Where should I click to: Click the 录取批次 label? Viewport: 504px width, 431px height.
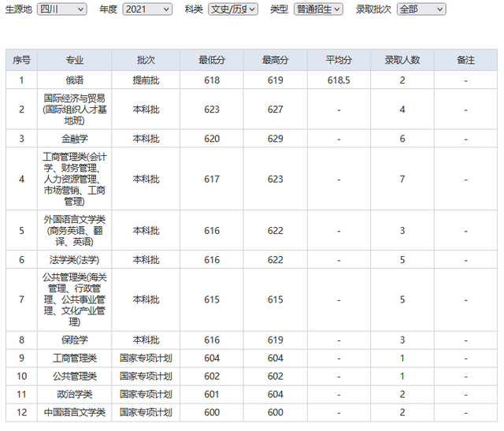pos(373,9)
